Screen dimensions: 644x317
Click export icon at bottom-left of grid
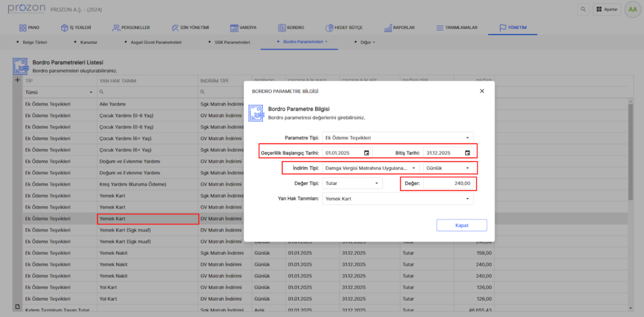pyautogui.click(x=18, y=305)
